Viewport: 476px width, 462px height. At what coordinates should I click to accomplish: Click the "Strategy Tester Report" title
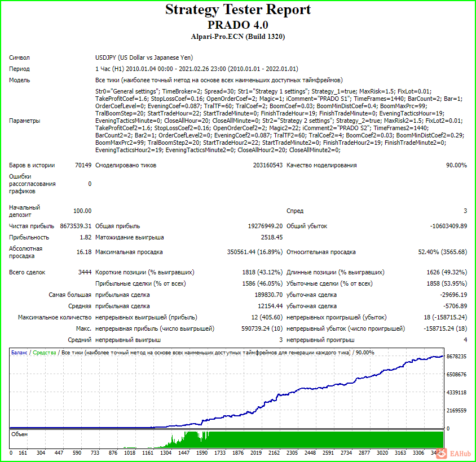[x=237, y=10]
